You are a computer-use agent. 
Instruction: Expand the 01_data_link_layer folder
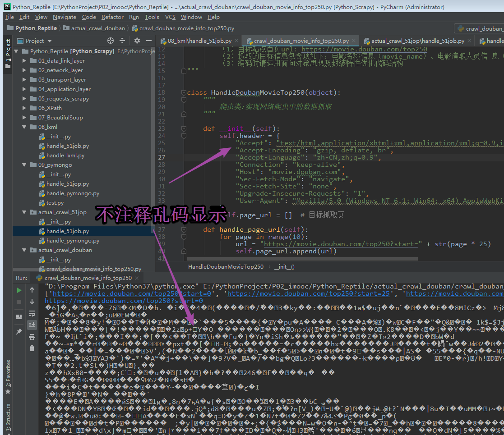pyautogui.click(x=24, y=60)
